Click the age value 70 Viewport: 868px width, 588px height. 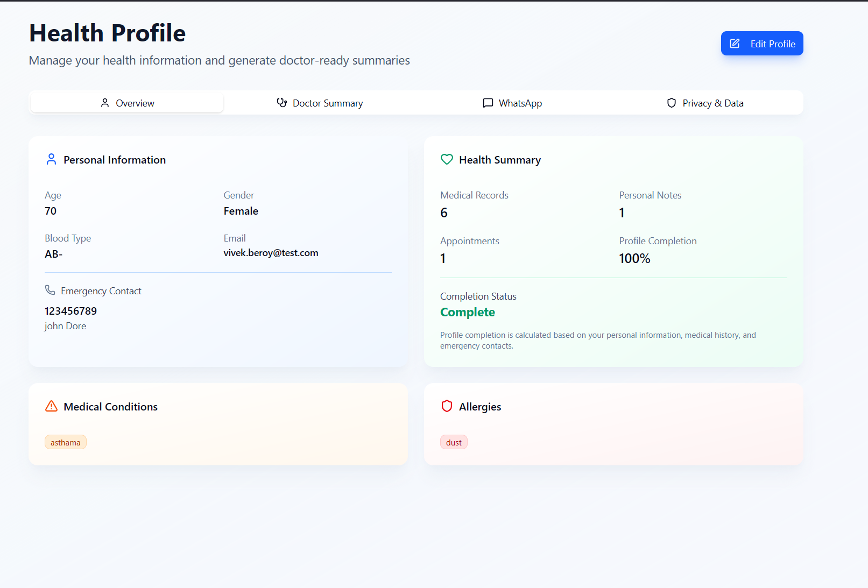coord(51,211)
